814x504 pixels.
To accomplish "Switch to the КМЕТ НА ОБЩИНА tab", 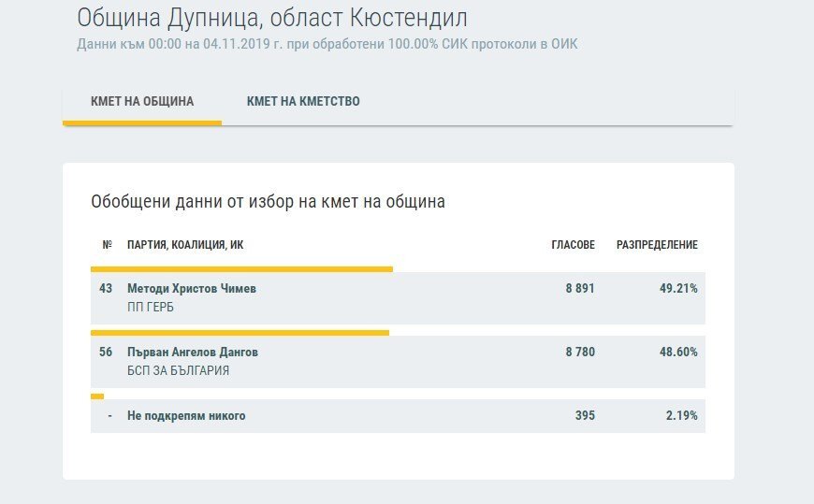I will tap(142, 101).
